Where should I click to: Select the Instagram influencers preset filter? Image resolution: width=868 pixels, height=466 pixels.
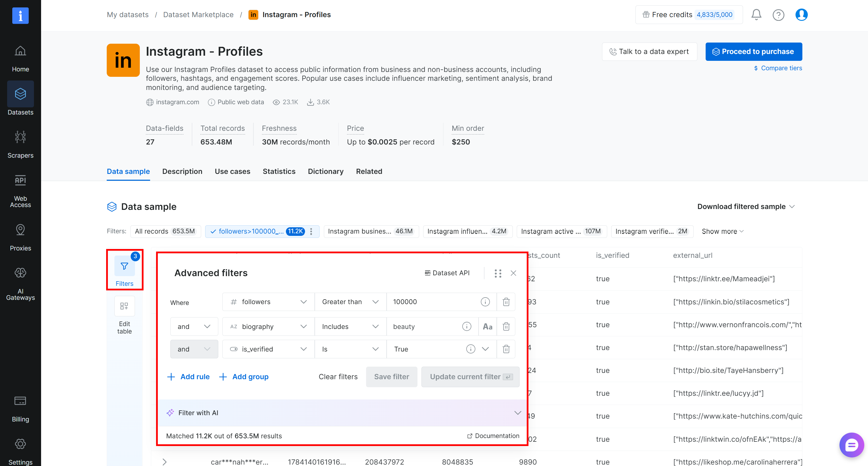pos(467,231)
